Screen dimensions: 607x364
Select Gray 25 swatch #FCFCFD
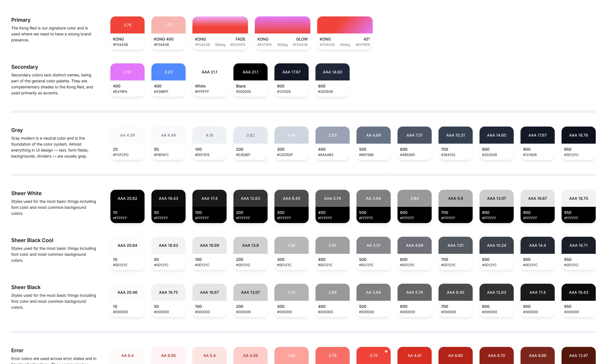(127, 143)
